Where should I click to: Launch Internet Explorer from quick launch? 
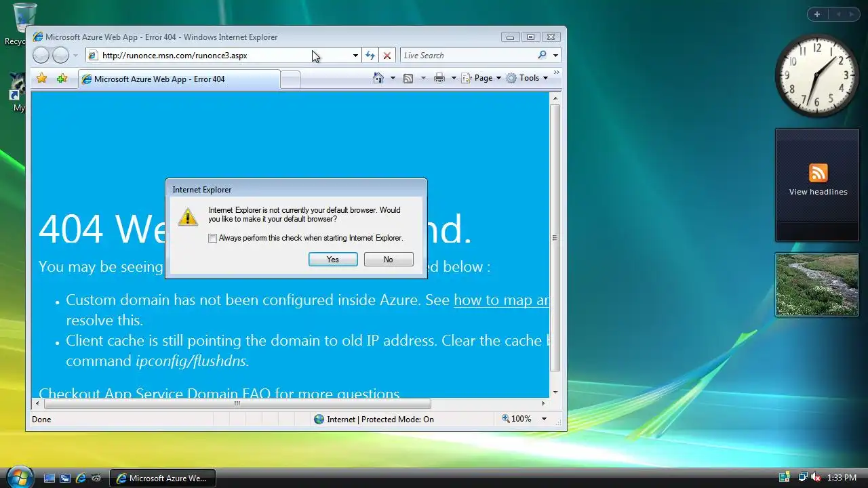(x=81, y=478)
